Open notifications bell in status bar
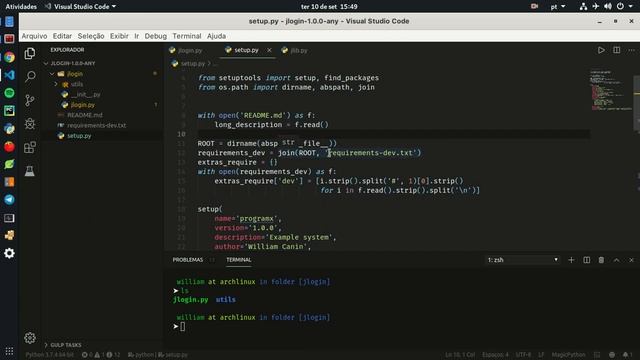The image size is (640, 360). pyautogui.click(x=626, y=355)
